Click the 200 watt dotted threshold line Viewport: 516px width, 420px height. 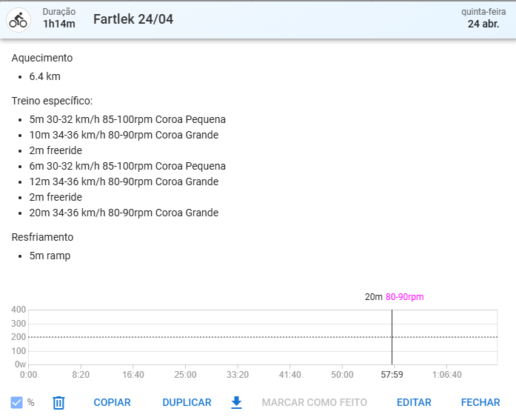click(263, 337)
